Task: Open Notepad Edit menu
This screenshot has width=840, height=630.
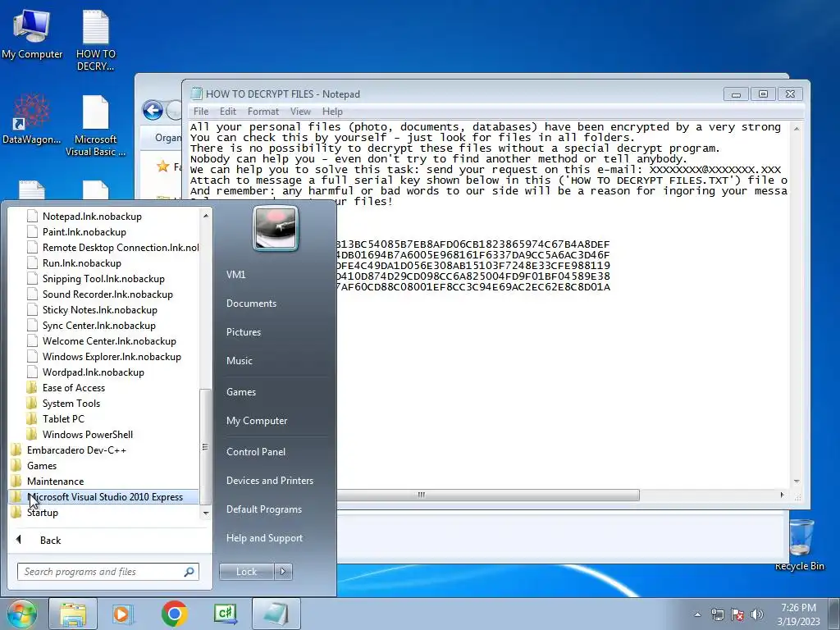Action: pyautogui.click(x=228, y=112)
